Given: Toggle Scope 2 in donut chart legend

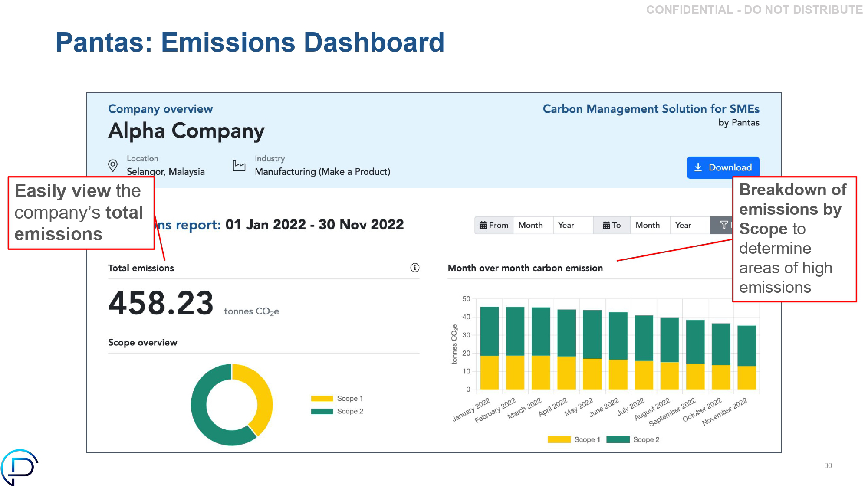Looking at the screenshot, I should click(x=337, y=411).
